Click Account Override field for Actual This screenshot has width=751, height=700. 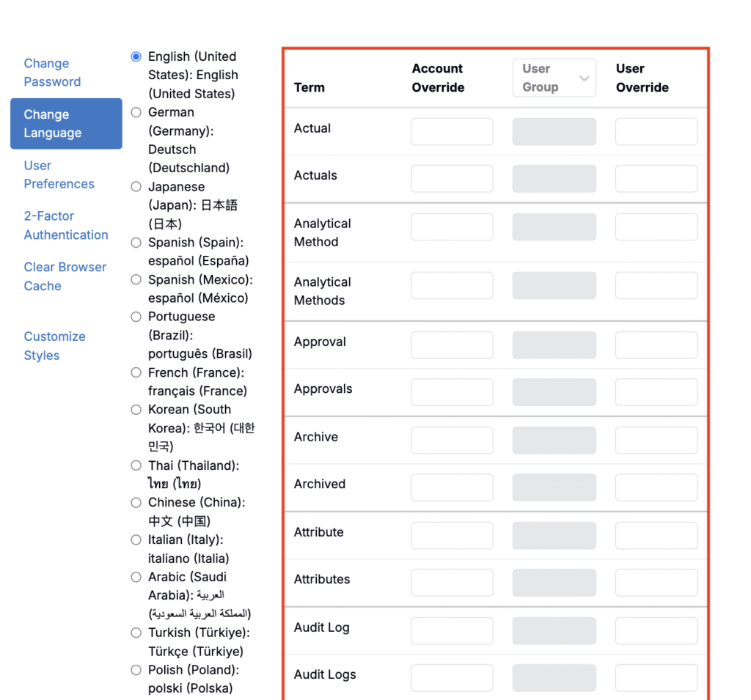[x=452, y=132]
